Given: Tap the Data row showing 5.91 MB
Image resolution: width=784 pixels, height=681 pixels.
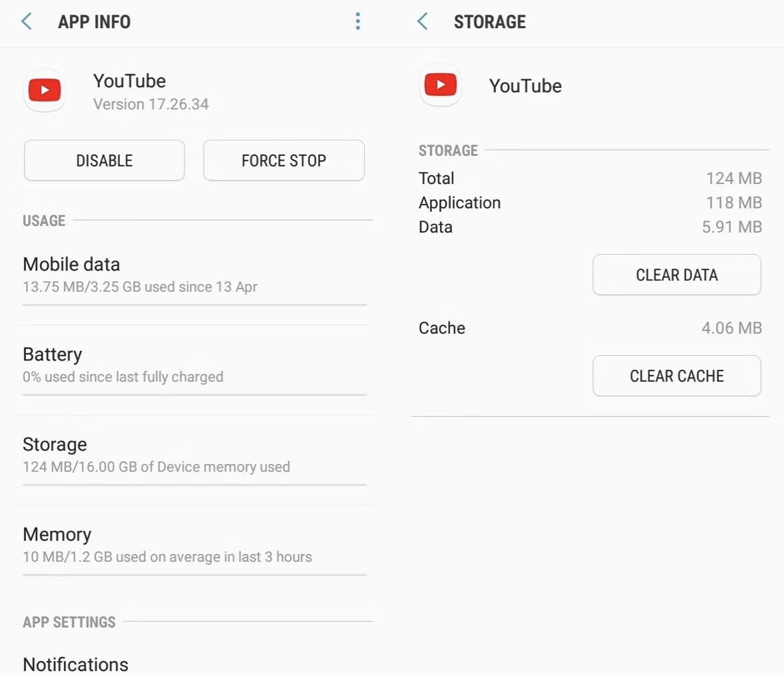Looking at the screenshot, I should (x=590, y=227).
